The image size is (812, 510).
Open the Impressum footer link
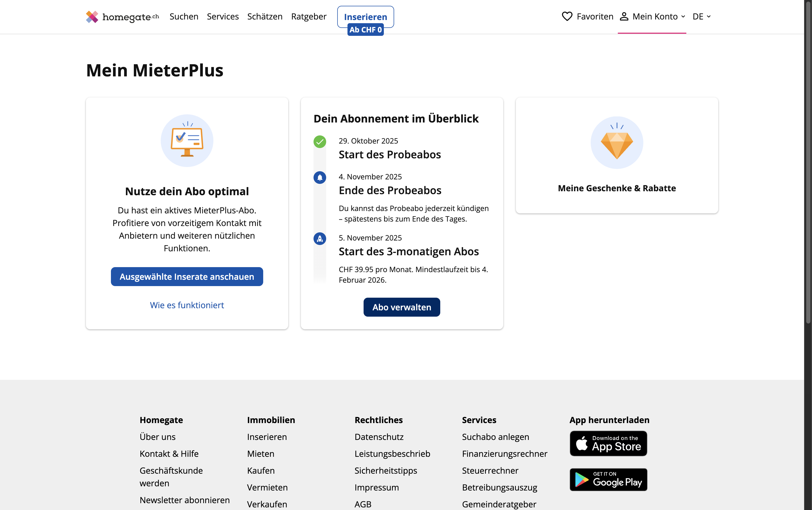pyautogui.click(x=377, y=487)
